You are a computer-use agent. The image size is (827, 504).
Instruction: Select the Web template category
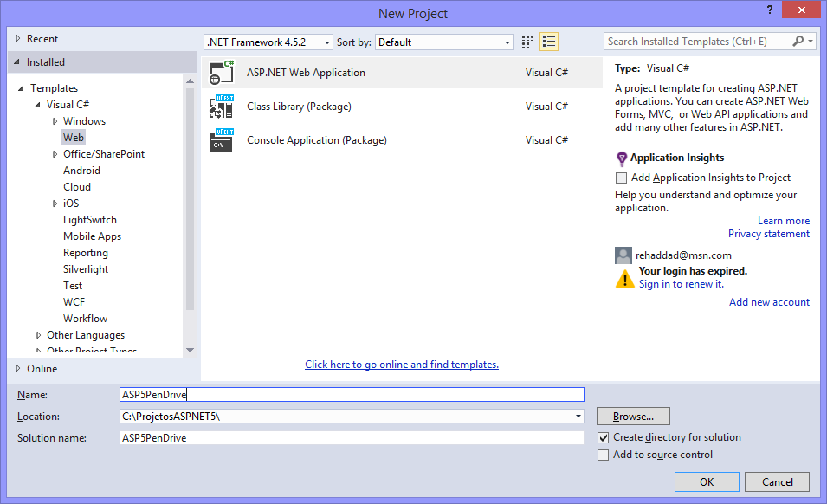pyautogui.click(x=74, y=138)
